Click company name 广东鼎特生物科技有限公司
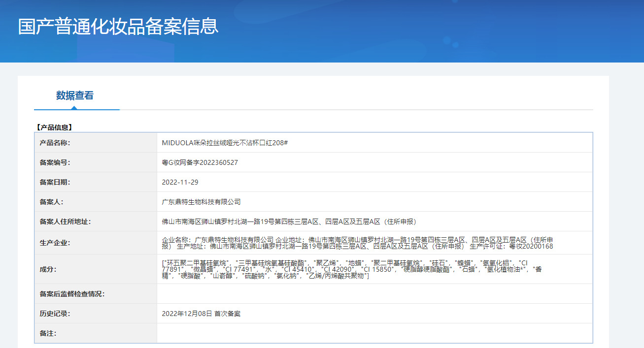The image size is (644, 348). 201,202
